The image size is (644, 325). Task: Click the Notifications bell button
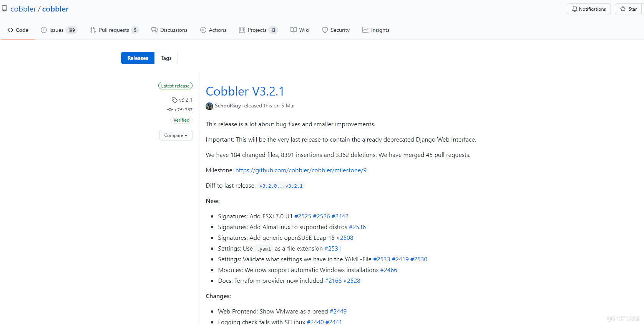589,9
